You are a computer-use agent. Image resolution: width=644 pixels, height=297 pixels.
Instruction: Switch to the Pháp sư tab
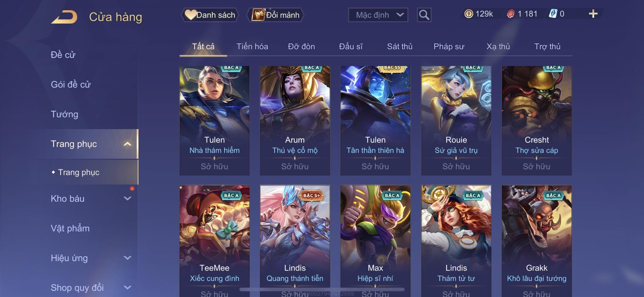point(449,46)
